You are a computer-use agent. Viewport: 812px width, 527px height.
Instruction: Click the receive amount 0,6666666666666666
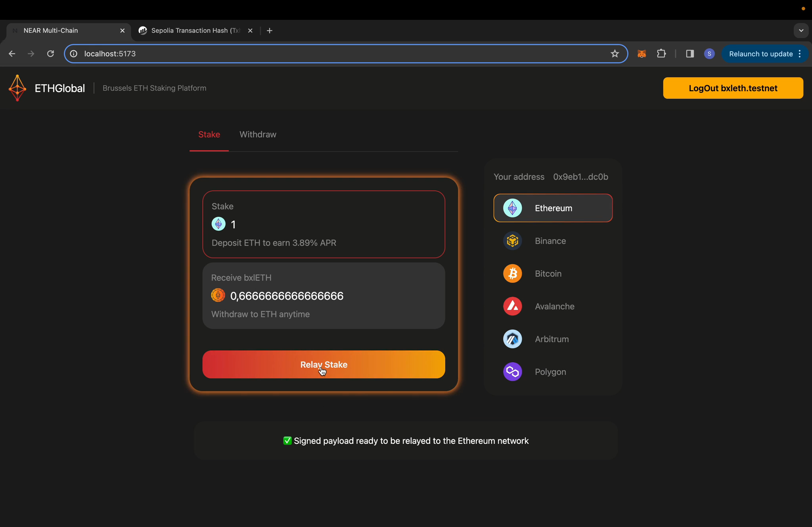click(287, 296)
